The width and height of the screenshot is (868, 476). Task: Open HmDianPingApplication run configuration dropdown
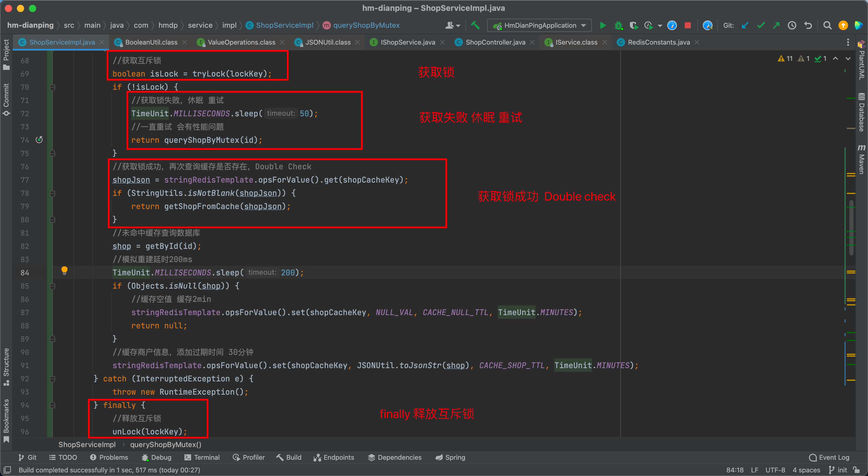(539, 25)
